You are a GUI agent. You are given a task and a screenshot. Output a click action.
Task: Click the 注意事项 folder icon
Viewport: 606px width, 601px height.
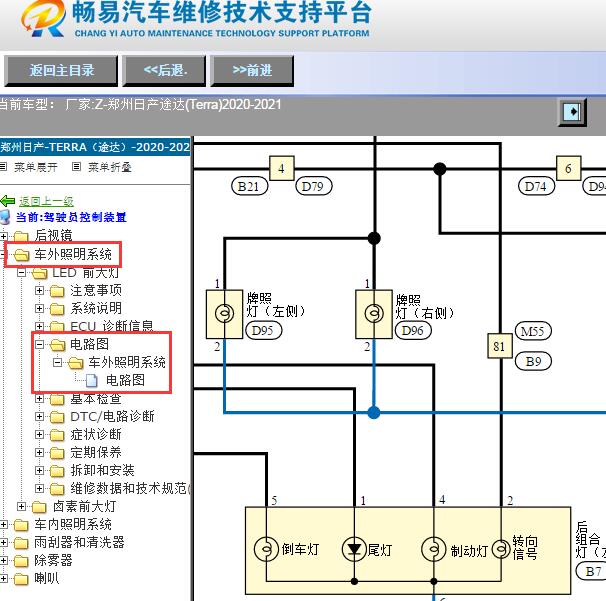tap(57, 291)
